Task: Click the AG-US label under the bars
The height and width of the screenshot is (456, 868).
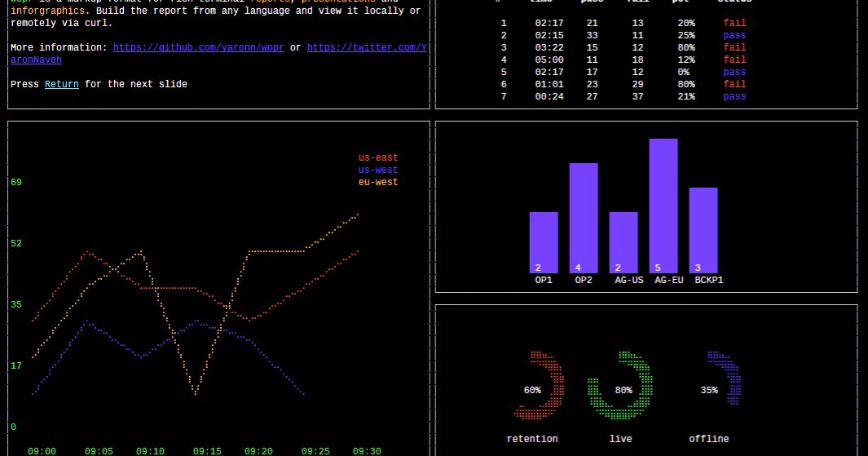Action: tap(629, 280)
